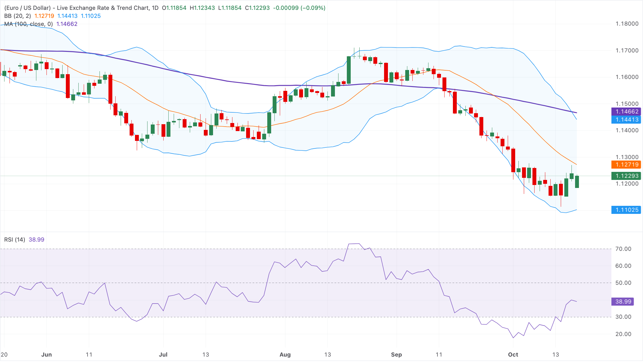The width and height of the screenshot is (643, 364).
Task: Click the RSI 70.00 axis level
Action: pyautogui.click(x=623, y=249)
